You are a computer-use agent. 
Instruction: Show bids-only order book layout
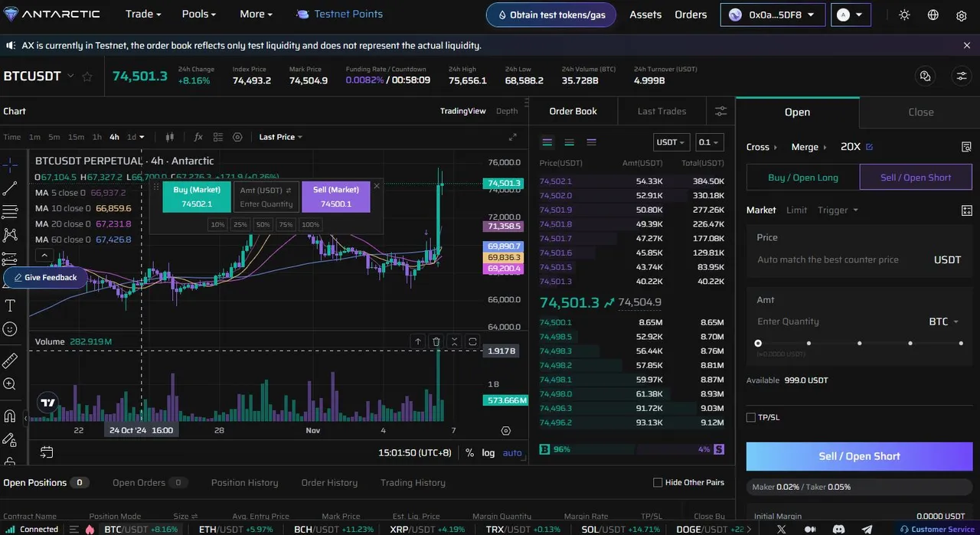point(569,142)
